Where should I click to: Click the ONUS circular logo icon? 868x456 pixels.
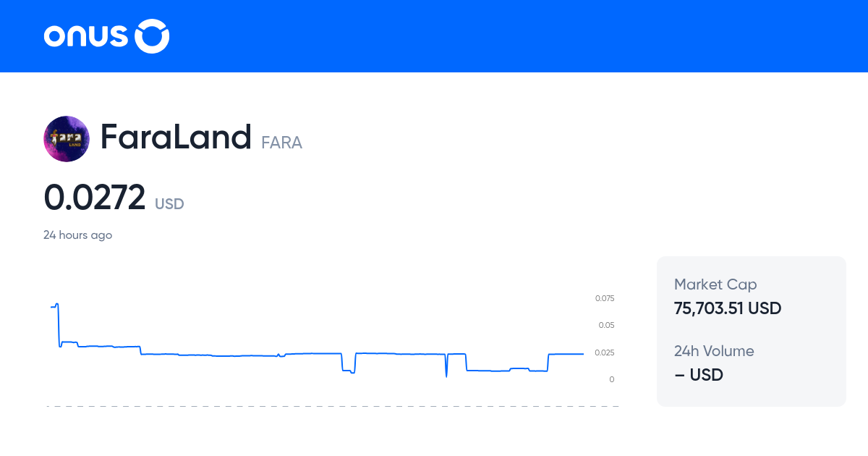[x=152, y=35]
